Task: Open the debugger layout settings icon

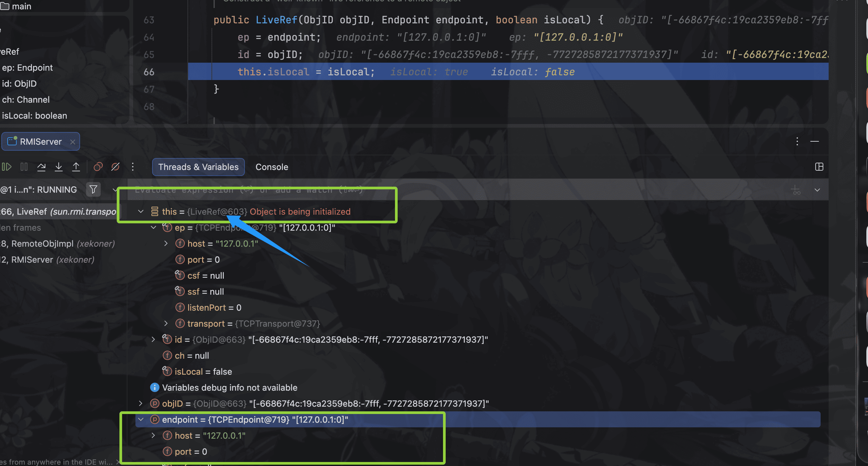Action: (x=819, y=167)
